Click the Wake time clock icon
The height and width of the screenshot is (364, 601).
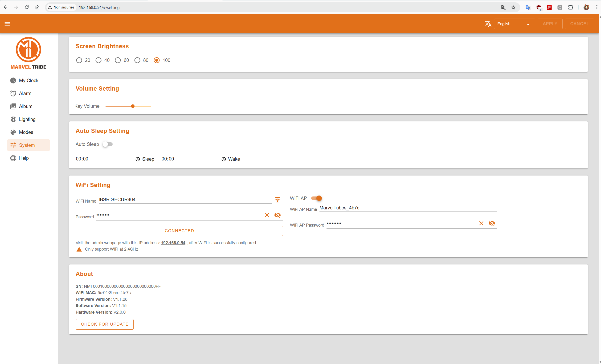pyautogui.click(x=223, y=159)
